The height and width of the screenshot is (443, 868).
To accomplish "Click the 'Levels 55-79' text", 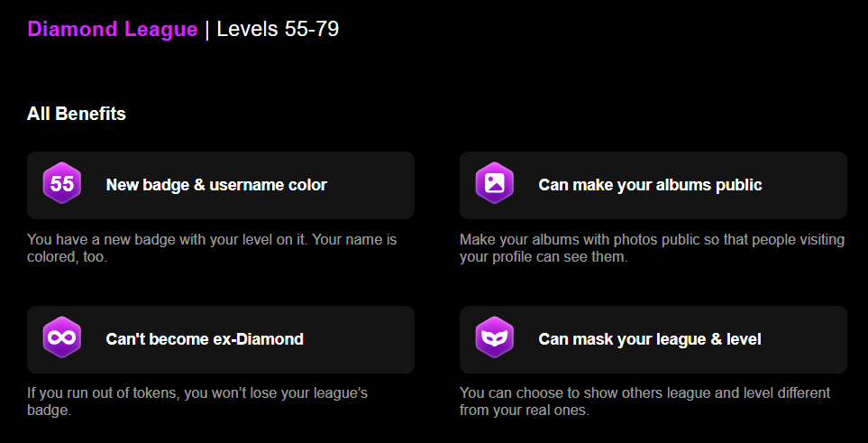I will pos(278,30).
